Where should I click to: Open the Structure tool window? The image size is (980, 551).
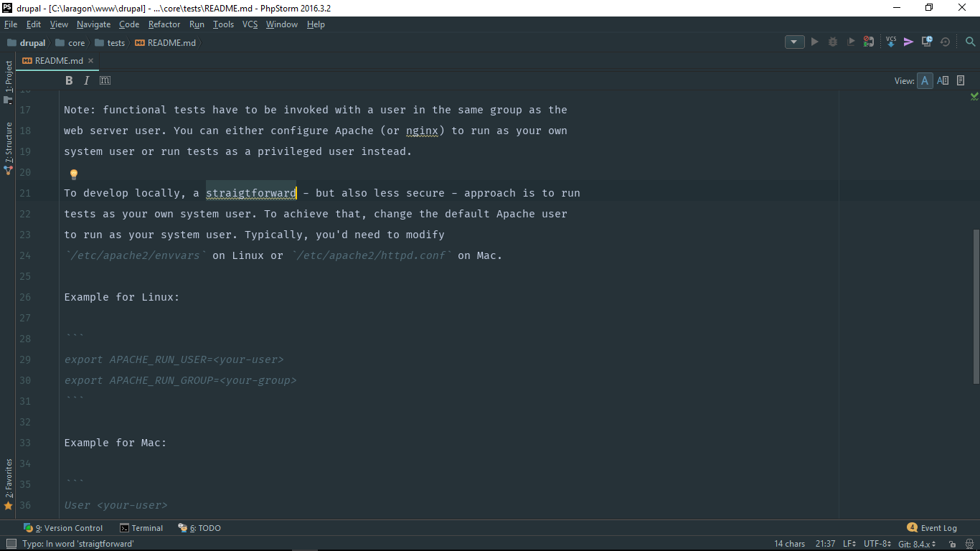click(9, 149)
